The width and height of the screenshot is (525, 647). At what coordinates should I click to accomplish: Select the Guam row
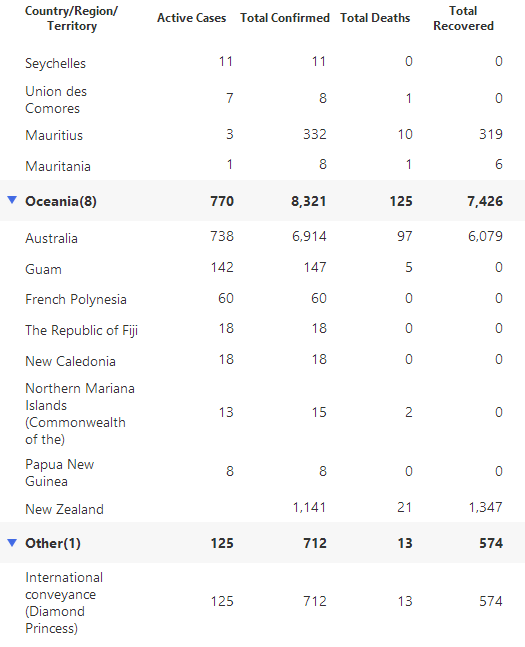tap(262, 268)
